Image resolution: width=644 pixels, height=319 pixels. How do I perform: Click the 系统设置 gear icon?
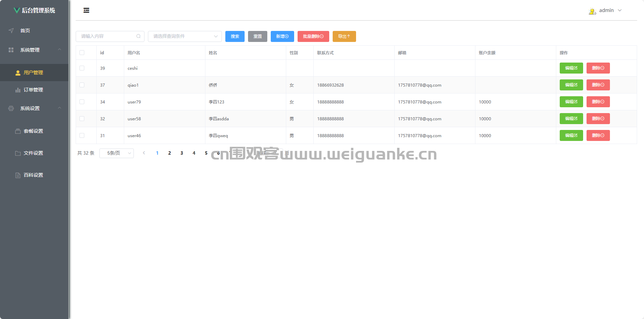pos(11,108)
